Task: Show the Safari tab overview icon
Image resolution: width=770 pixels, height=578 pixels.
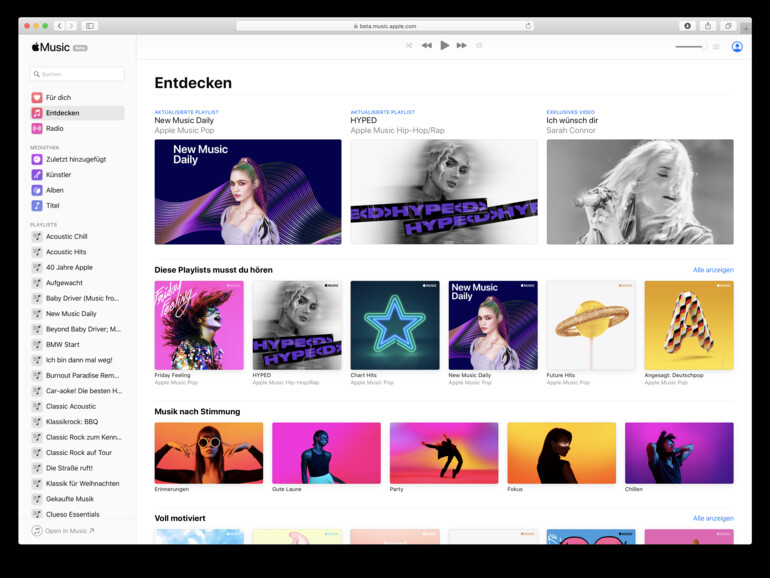Action: pyautogui.click(x=728, y=26)
